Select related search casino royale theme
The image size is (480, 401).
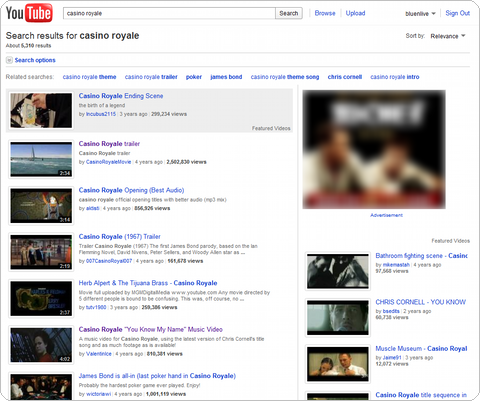coord(89,77)
